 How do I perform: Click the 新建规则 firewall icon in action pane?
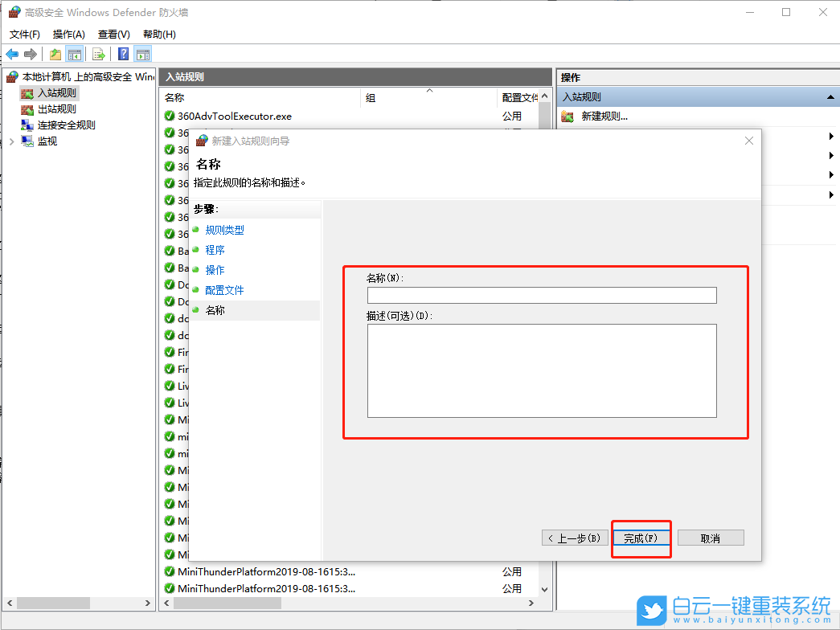tap(567, 116)
